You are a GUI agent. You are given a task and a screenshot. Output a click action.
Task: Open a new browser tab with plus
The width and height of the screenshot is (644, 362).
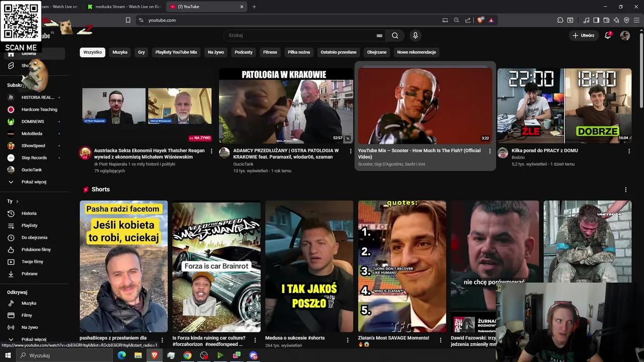coord(254,7)
